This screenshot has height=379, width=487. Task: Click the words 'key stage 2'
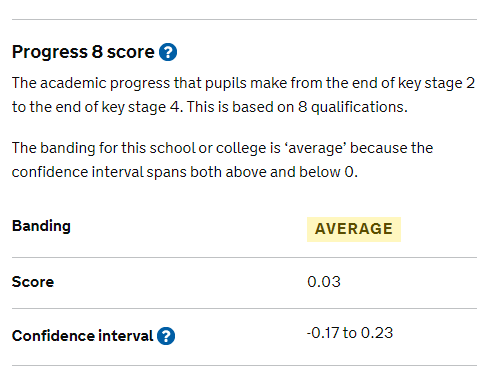pos(436,83)
